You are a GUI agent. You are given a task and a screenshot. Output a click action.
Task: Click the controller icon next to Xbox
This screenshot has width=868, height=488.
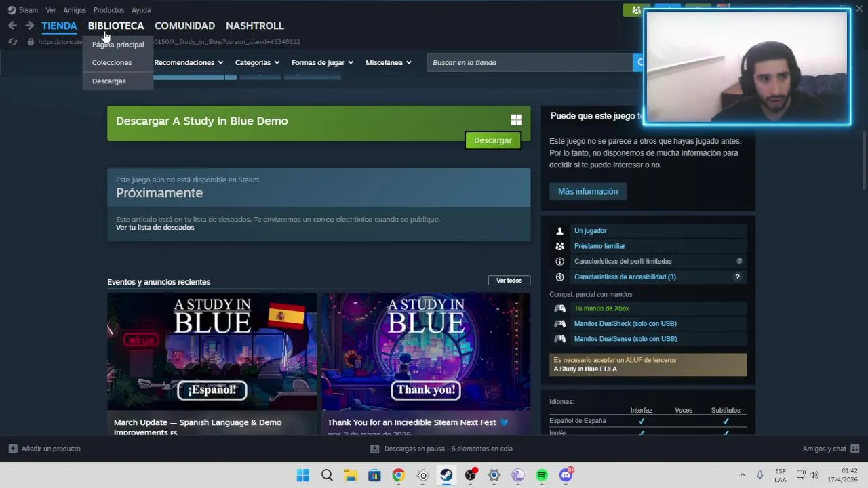pos(559,308)
